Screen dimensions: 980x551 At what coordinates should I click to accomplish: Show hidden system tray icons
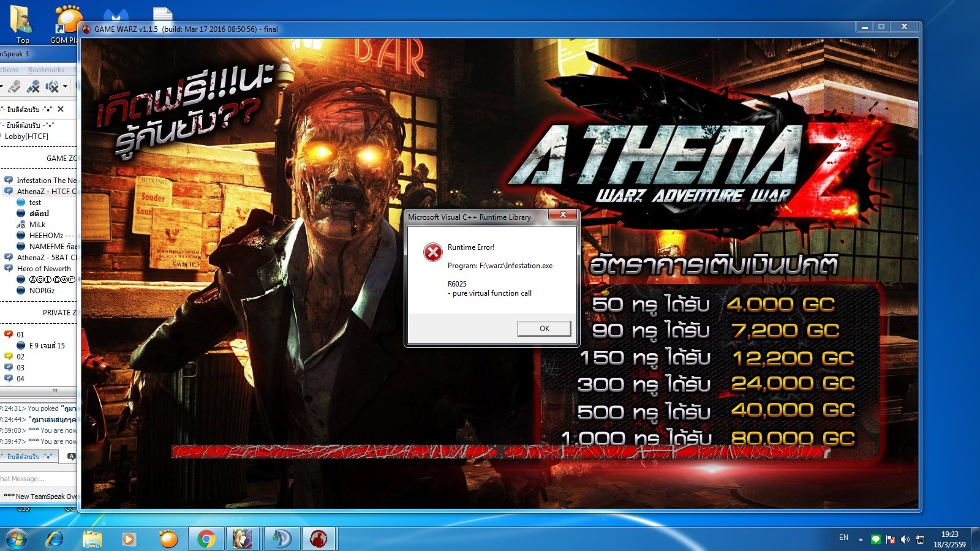click(x=861, y=539)
